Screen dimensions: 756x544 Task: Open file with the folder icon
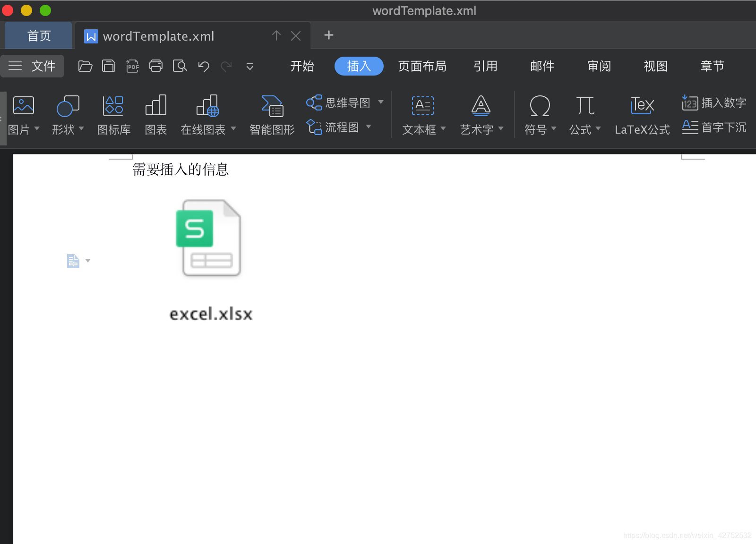click(x=85, y=66)
